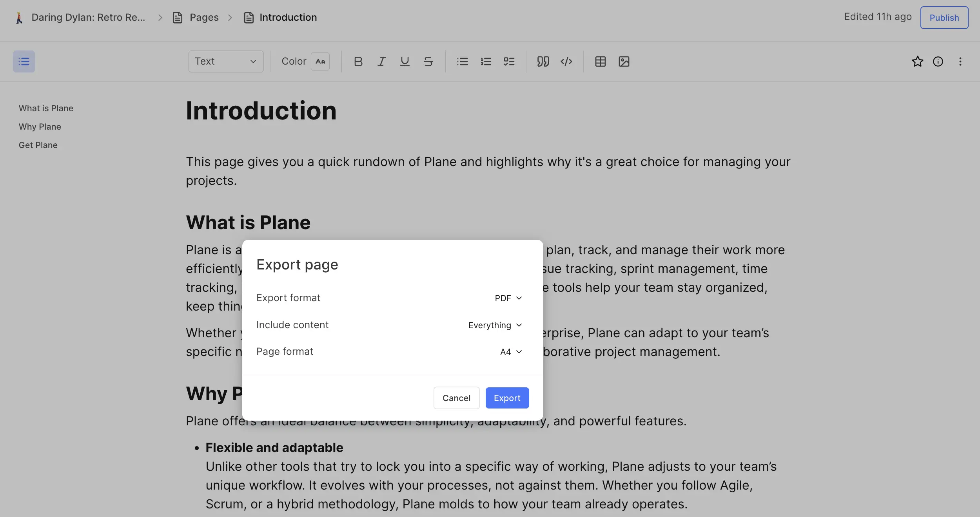
Task: Enable strikethrough text formatting
Action: [x=428, y=61]
